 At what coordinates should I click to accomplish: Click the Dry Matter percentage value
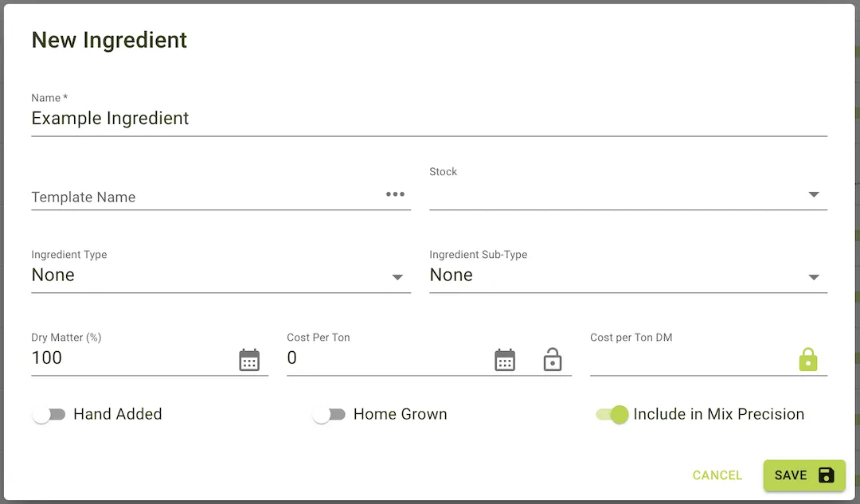coord(47,357)
